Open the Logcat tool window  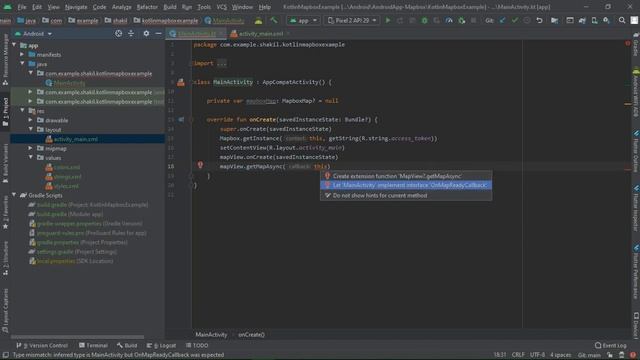click(161, 345)
